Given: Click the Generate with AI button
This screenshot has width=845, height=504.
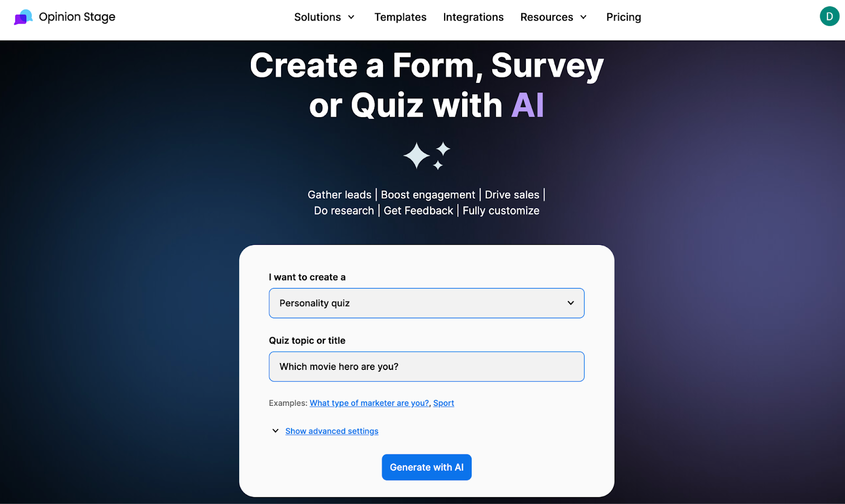Looking at the screenshot, I should [426, 467].
